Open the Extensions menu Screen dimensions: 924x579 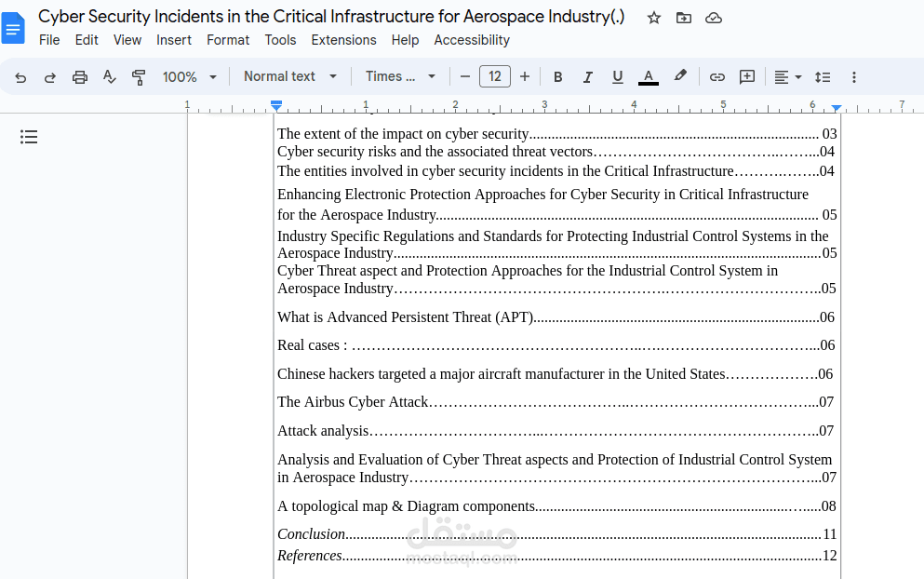pyautogui.click(x=343, y=40)
